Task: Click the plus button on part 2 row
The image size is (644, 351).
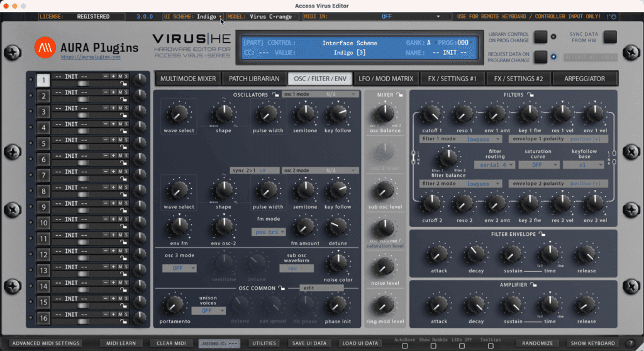Action: [113, 92]
